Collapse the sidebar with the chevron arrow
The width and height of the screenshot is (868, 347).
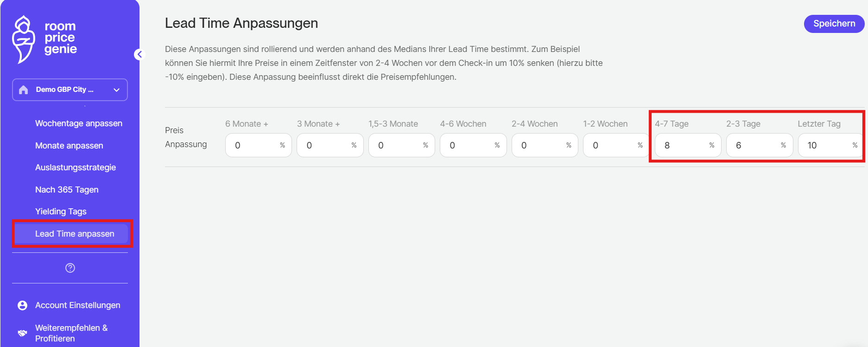click(139, 54)
